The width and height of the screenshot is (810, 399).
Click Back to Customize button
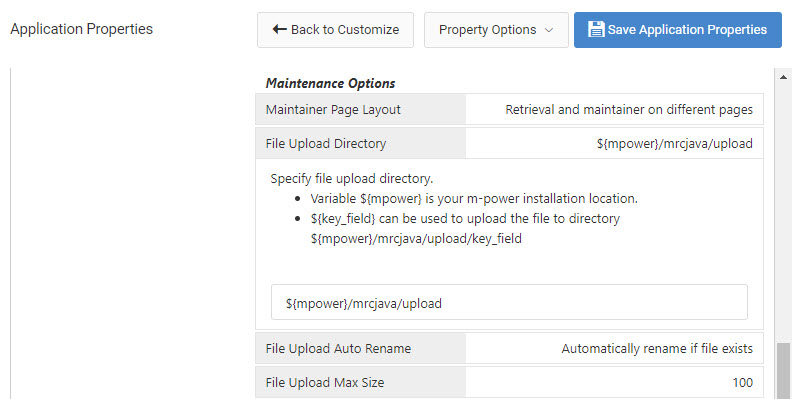(335, 30)
